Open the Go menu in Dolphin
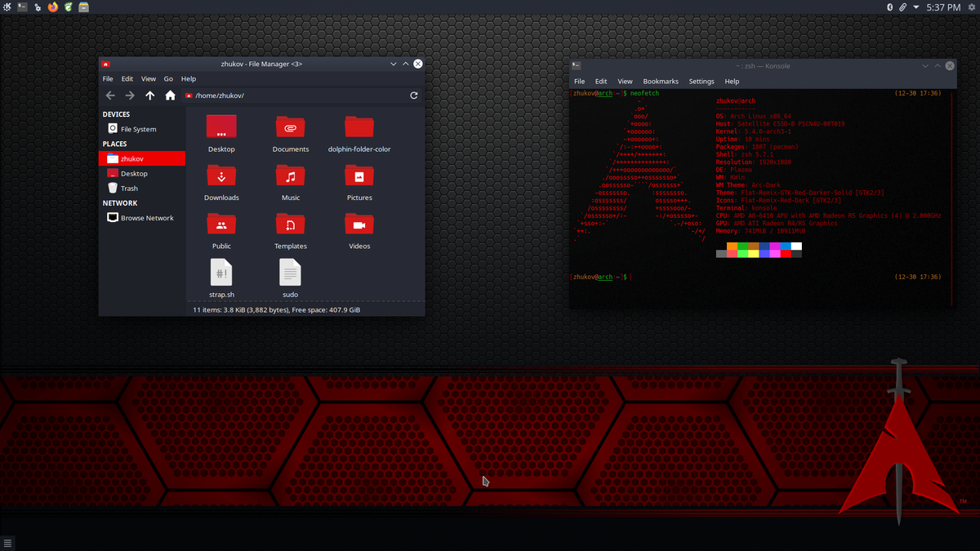This screenshot has width=980, height=551. 168,78
